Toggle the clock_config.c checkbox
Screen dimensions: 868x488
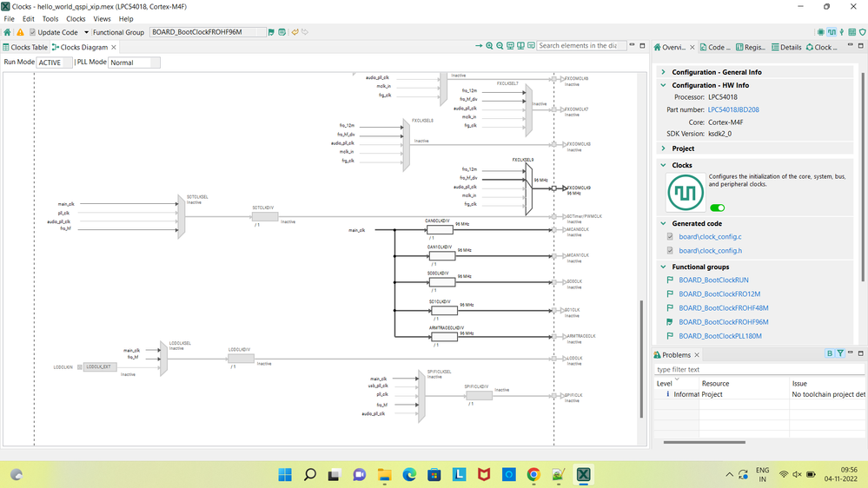670,236
